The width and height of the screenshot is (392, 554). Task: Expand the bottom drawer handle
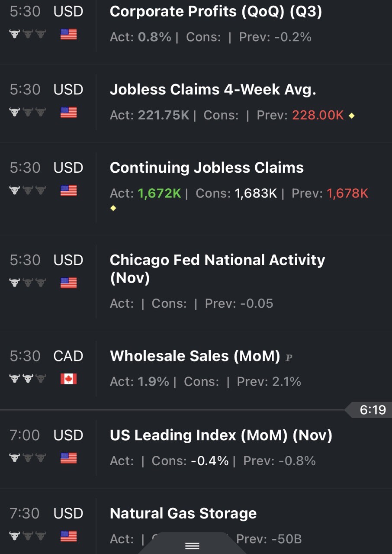192,546
